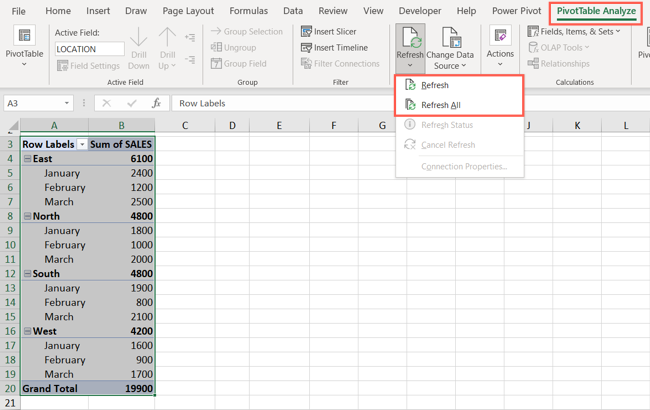Select Refresh All from the dropdown menu
The width and height of the screenshot is (650, 410).
pyautogui.click(x=440, y=105)
